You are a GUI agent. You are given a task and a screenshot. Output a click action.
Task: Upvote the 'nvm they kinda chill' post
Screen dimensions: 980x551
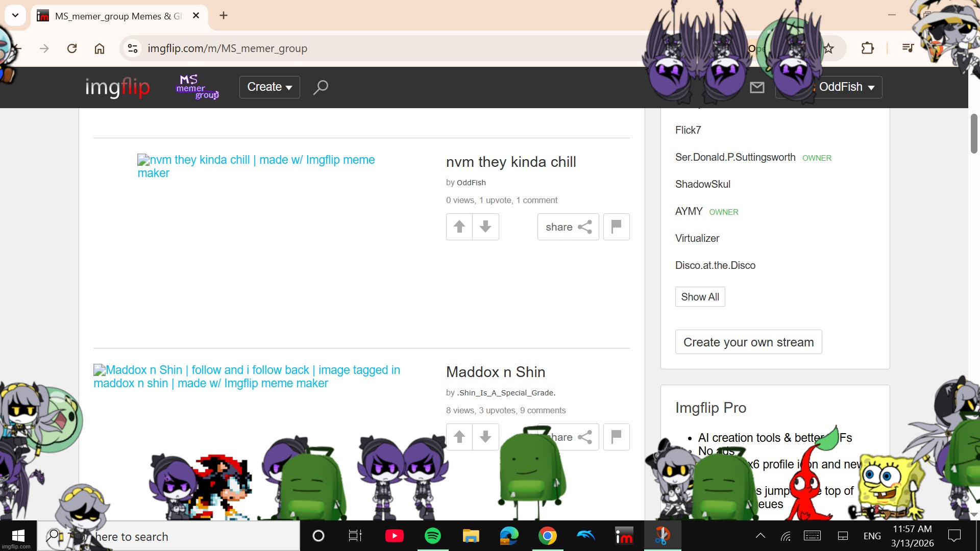click(459, 227)
